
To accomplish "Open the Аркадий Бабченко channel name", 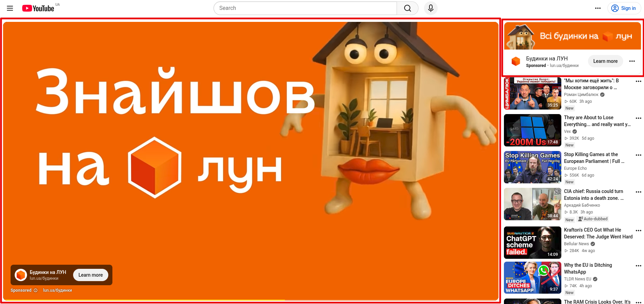I will (x=582, y=205).
